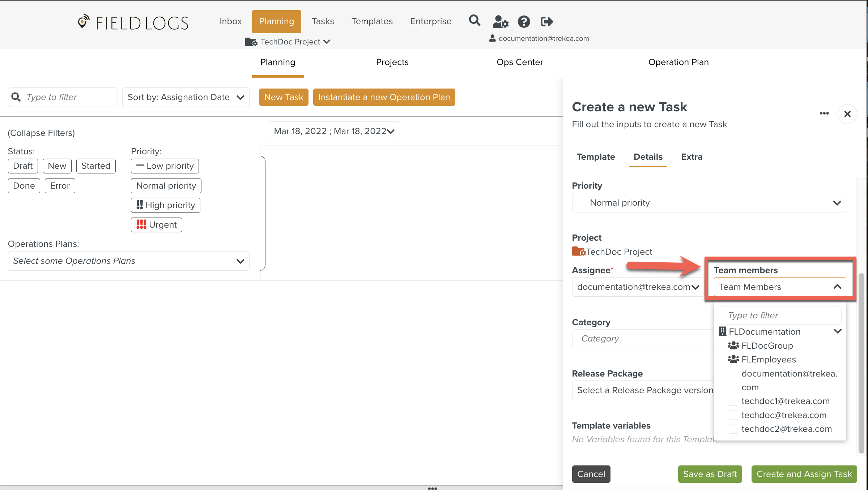The image size is (868, 490).
Task: Check the techdoc1@trekea.com checkbox
Action: (733, 401)
